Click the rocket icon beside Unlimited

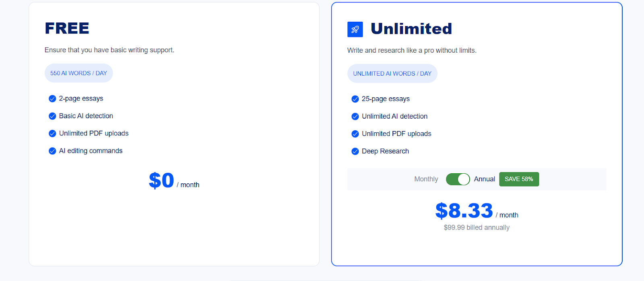click(x=355, y=29)
